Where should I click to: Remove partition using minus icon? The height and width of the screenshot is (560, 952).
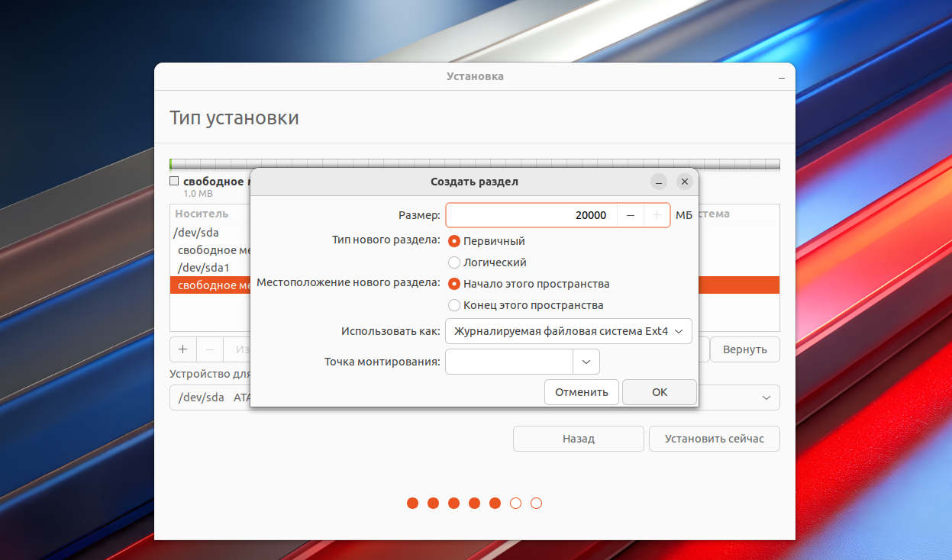[210, 349]
